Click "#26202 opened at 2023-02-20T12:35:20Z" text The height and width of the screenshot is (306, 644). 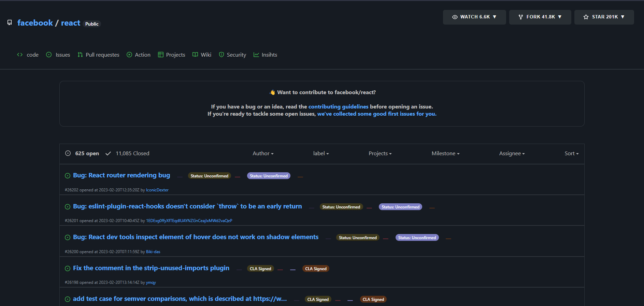[102, 190]
